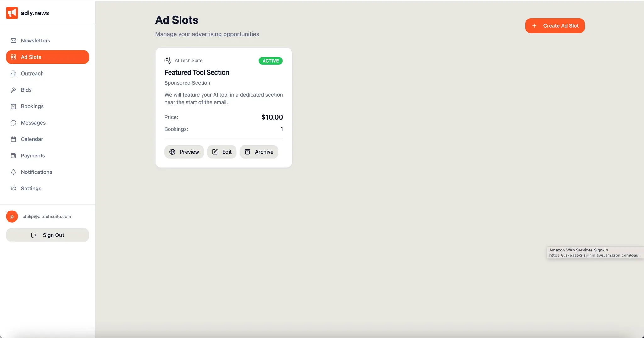Click the Create Ad Slot button
The width and height of the screenshot is (644, 338).
coord(555,26)
